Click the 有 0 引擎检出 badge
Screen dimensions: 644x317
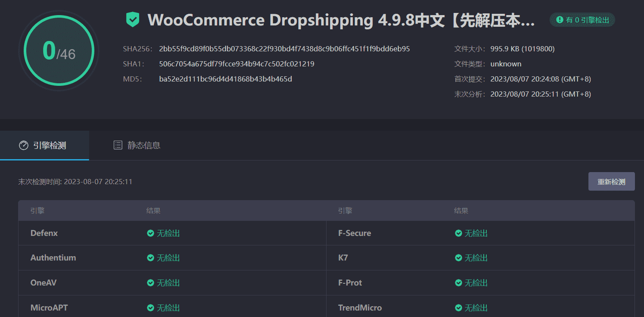tap(582, 20)
